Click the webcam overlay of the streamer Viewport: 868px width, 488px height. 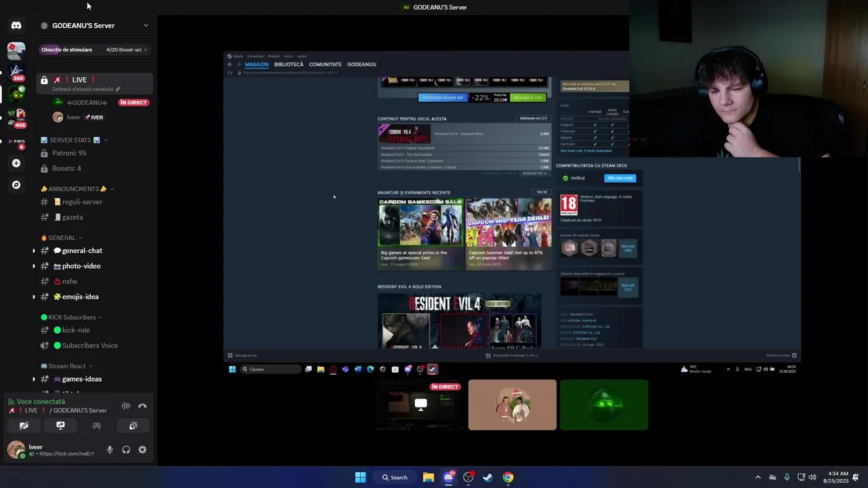tap(749, 79)
